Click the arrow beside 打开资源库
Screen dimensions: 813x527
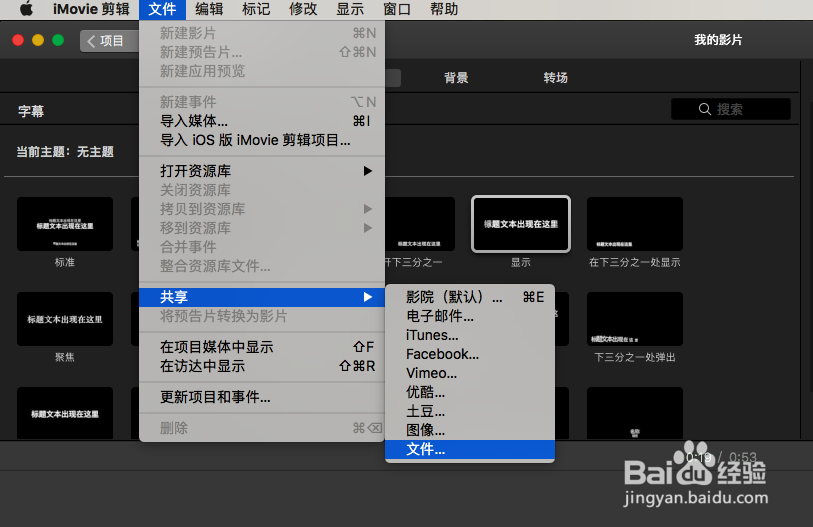(368, 171)
